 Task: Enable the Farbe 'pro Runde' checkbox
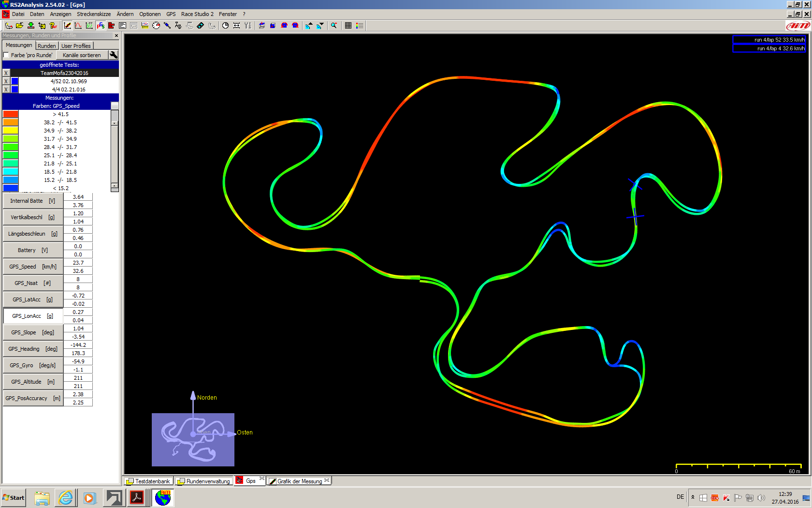point(7,55)
